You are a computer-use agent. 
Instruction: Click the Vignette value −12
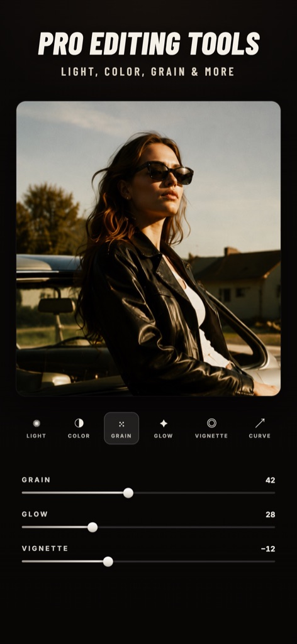(268, 548)
